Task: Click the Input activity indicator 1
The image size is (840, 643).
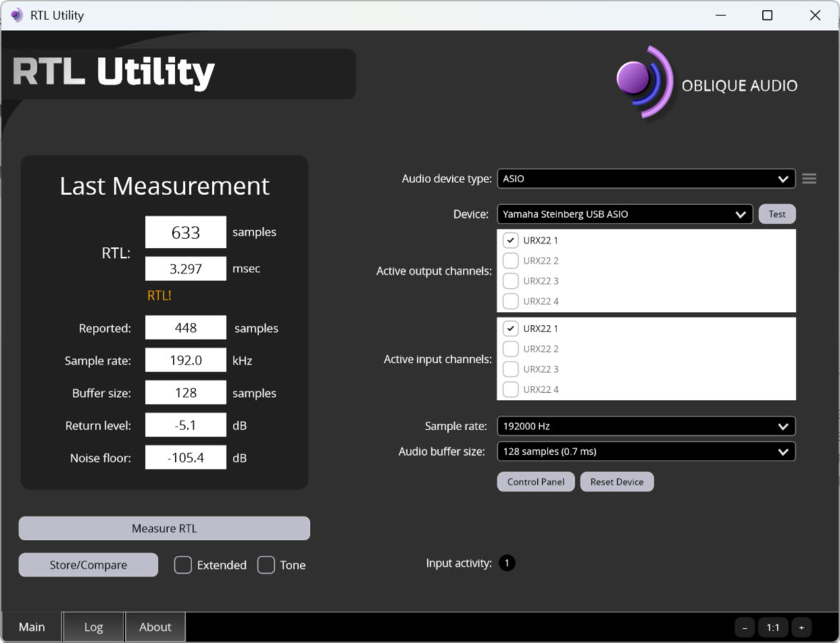Action: tap(507, 563)
